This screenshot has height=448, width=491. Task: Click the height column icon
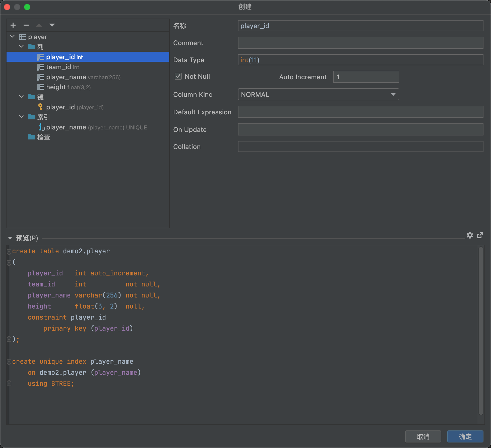tap(40, 87)
